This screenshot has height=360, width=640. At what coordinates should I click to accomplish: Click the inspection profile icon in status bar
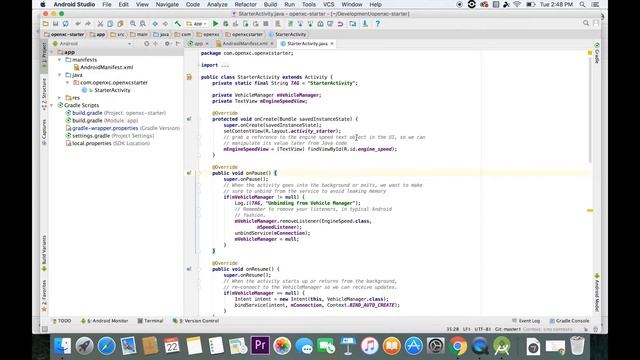point(596,329)
